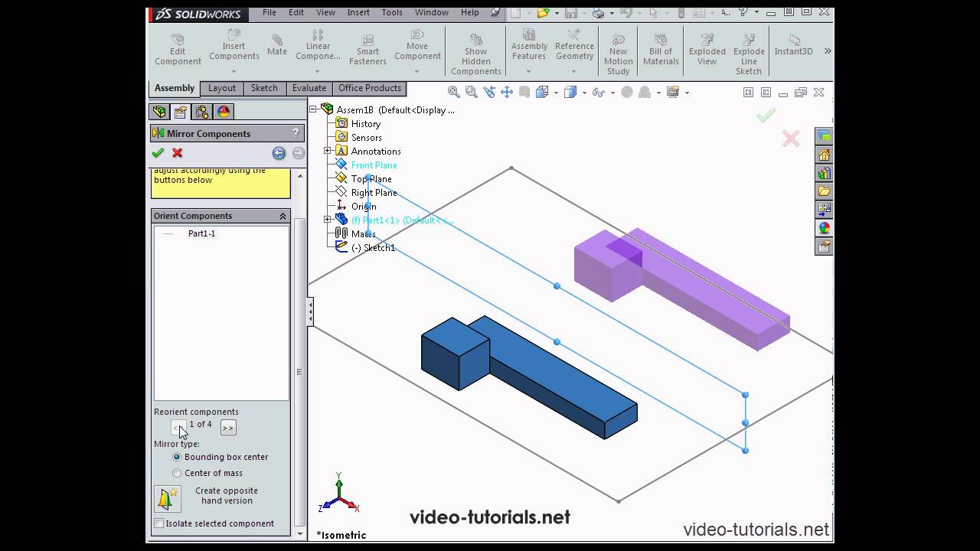
Task: Open Custom Properties icon in task pane
Action: point(824,246)
